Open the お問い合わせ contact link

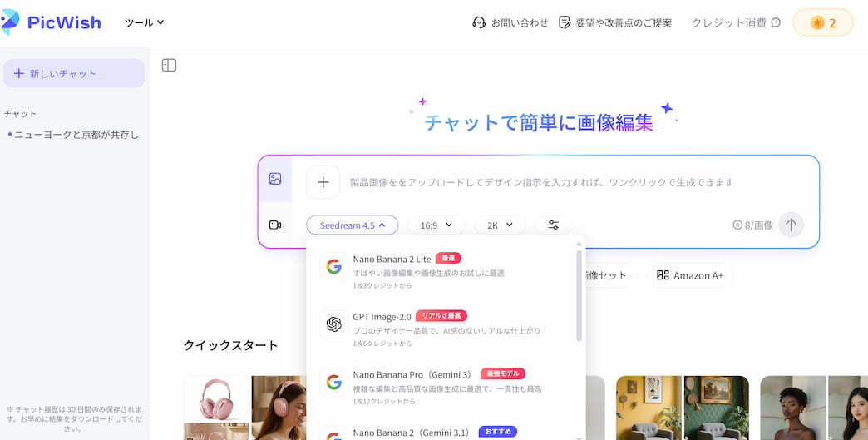pyautogui.click(x=510, y=22)
